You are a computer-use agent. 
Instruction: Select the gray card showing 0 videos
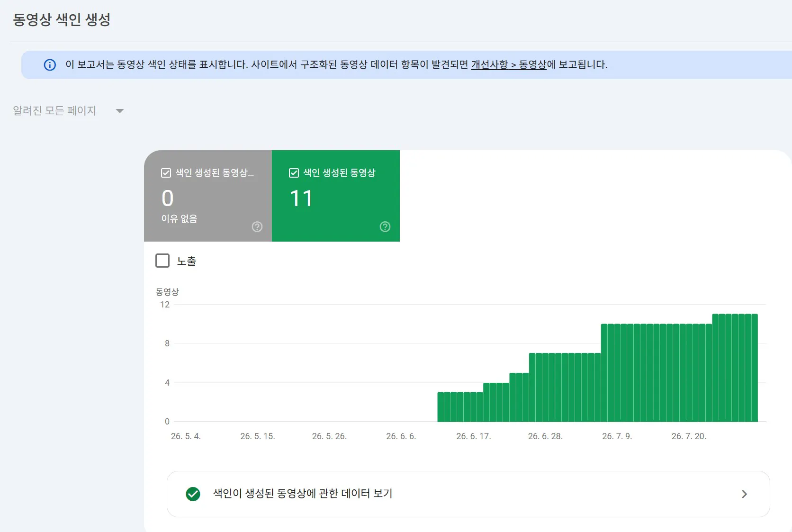(208, 196)
